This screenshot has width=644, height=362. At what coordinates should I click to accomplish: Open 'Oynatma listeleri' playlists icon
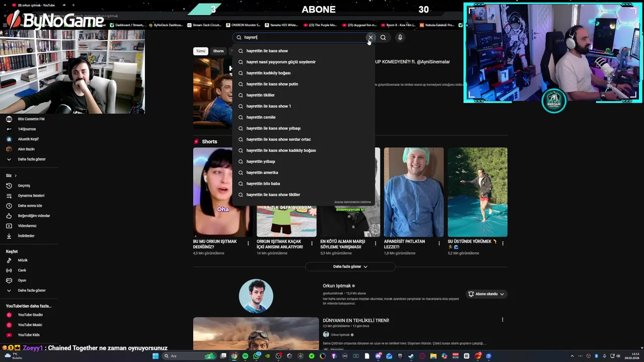click(9, 196)
